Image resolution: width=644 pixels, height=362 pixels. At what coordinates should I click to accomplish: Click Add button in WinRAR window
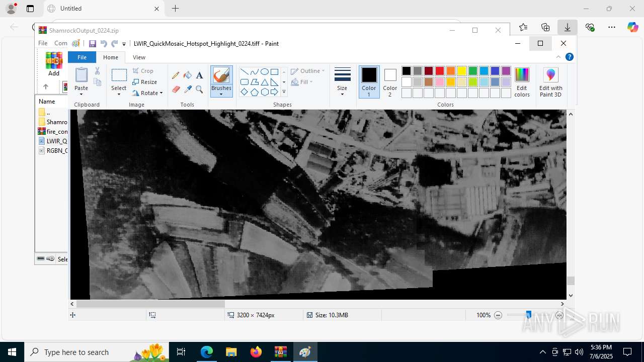54,64
